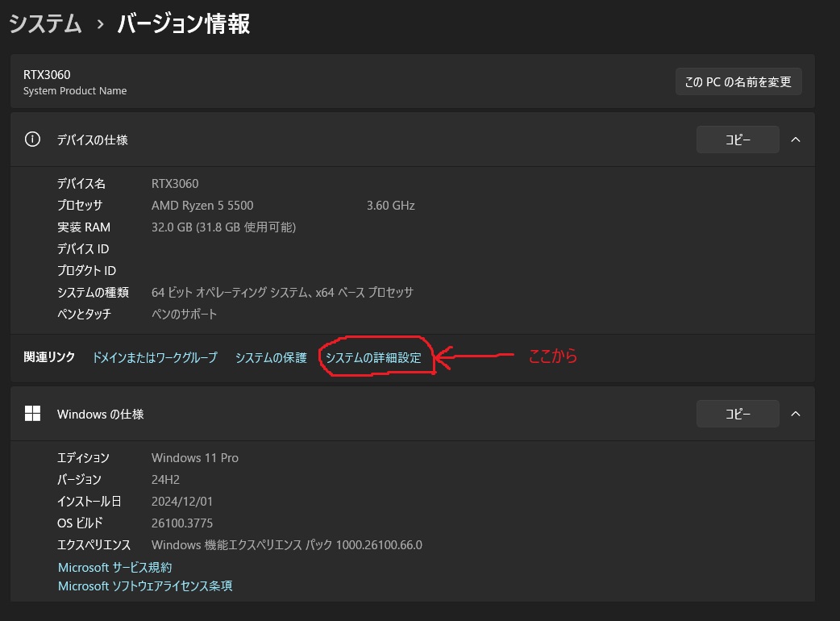840x621 pixels.
Task: Click the プロセッサ label
Action: pyautogui.click(x=80, y=205)
